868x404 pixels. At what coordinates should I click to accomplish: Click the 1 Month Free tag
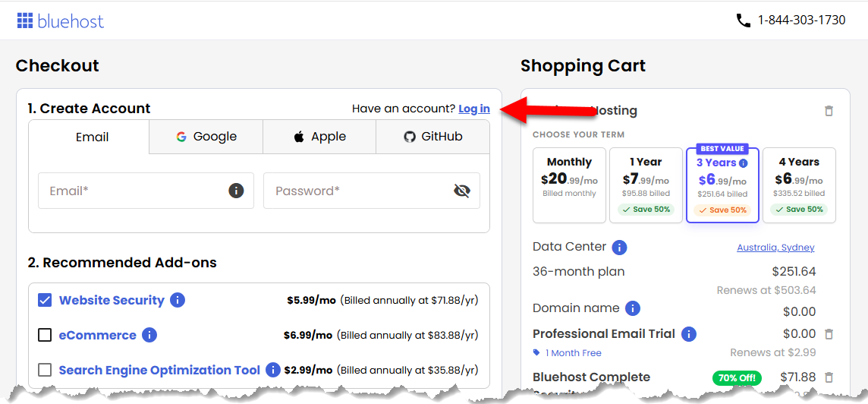(567, 353)
